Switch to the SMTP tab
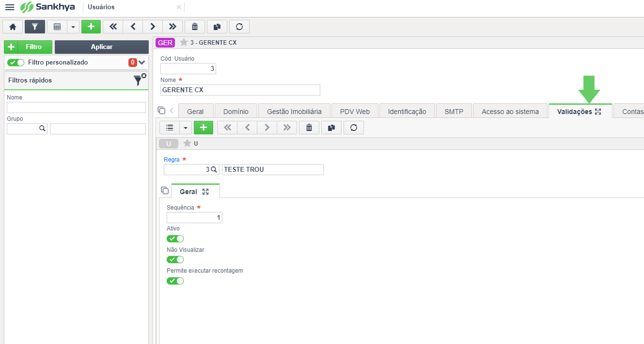Screen dimensions: 644x344 (454, 111)
